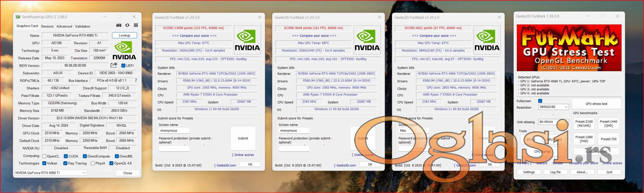This screenshot has width=644, height=193.
Task: Start the GPU stress test
Action: coord(596,104)
